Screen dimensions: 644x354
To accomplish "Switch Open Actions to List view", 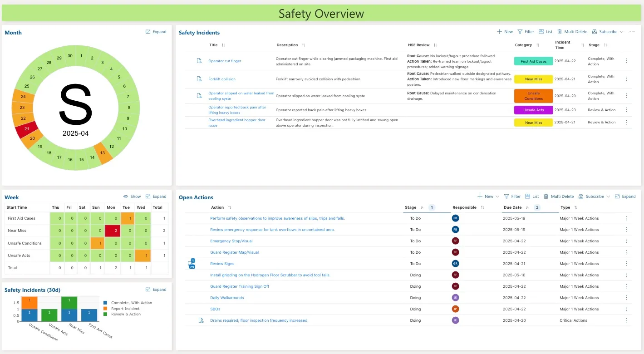I will (x=532, y=197).
